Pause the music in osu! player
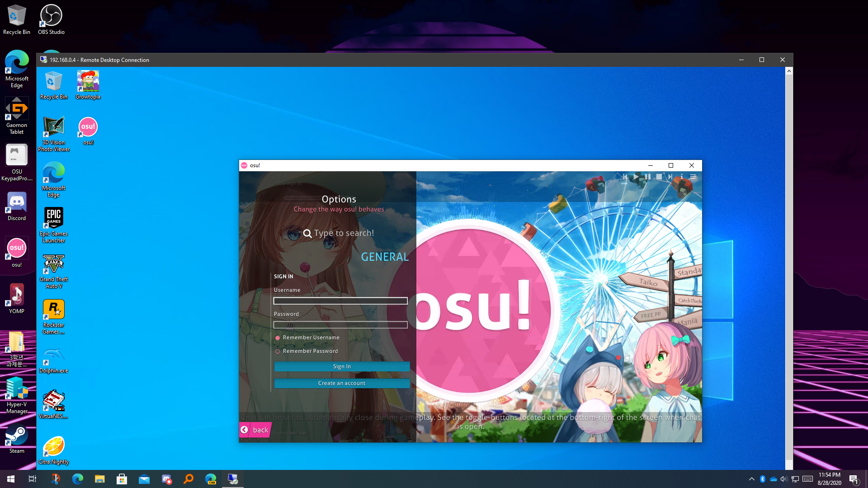The width and height of the screenshot is (868, 488). point(648,177)
